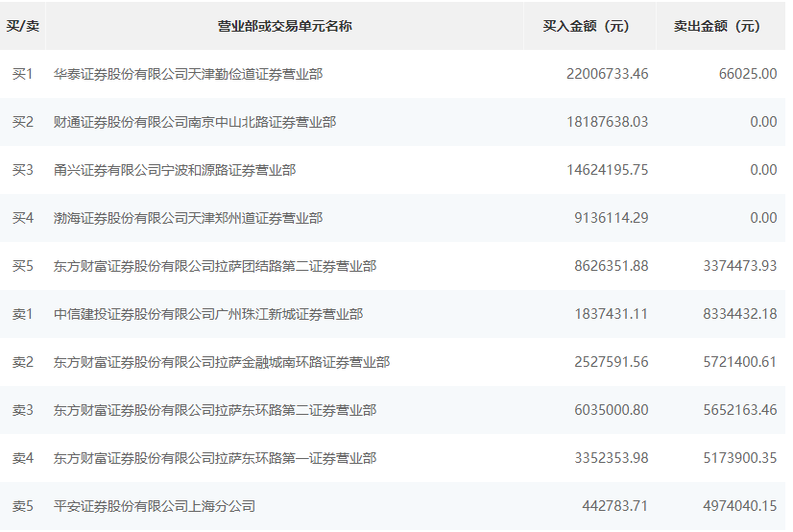Screen dimensions: 793x532
Task: Open 东方财富证券拉萨金融城南环路证券营业部
Action: tap(222, 362)
